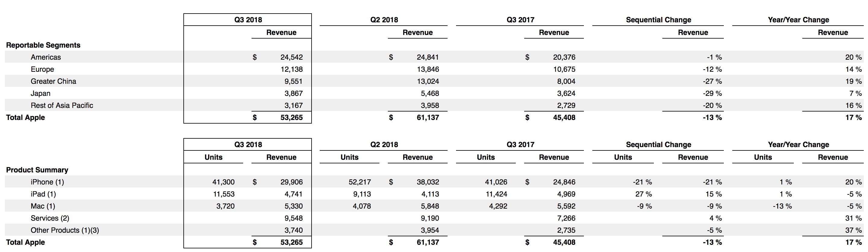The height and width of the screenshot is (252, 868).
Task: Select Rest of Asia Pacific revenue 3,167
Action: point(293,106)
